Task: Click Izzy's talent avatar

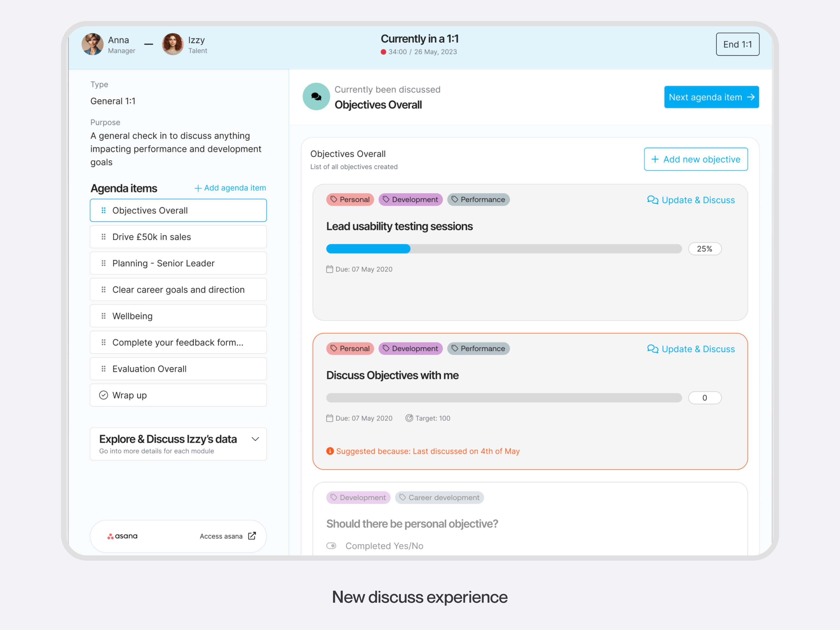Action: (x=173, y=44)
